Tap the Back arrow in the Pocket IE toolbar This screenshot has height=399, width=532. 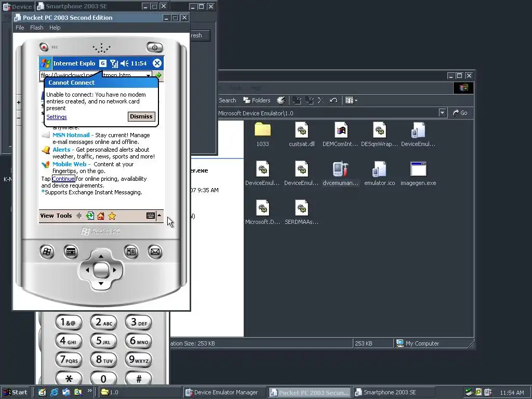(79, 216)
